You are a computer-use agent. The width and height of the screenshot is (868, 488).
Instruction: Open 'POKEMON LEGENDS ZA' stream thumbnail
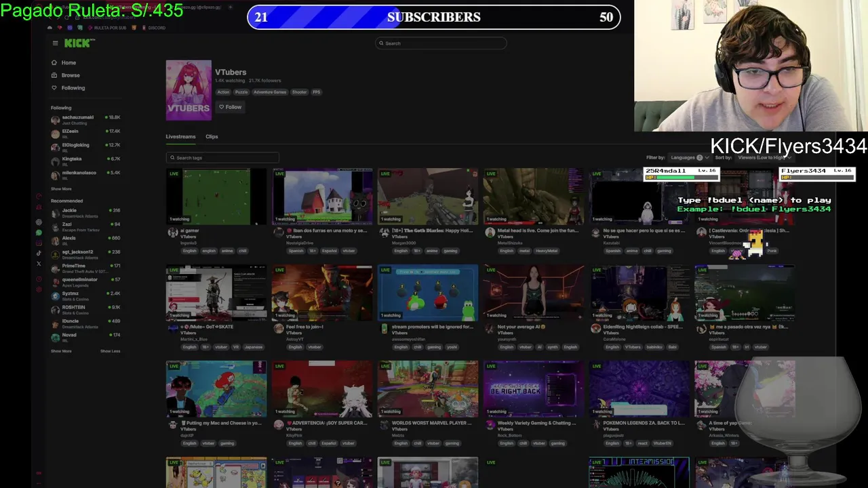[x=639, y=388]
